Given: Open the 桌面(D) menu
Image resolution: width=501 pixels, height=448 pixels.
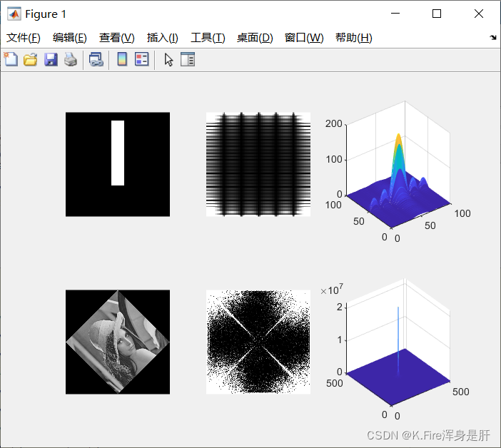Looking at the screenshot, I should coord(255,38).
